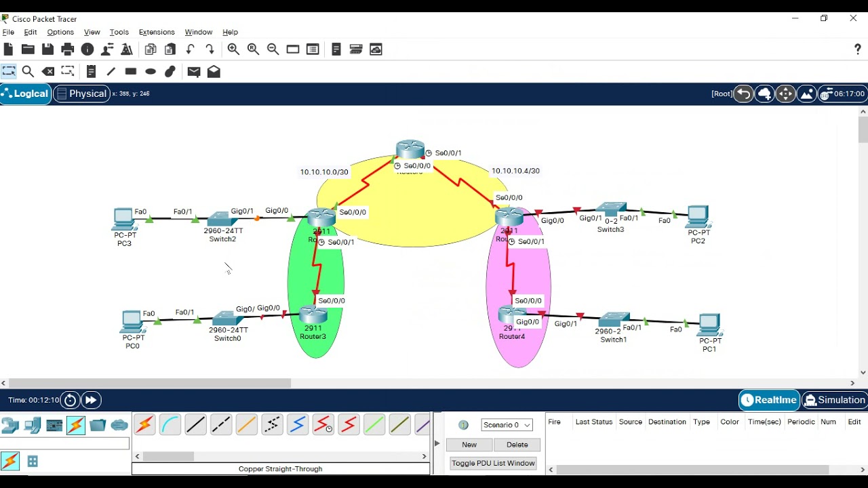Undo the last action

pos(191,49)
